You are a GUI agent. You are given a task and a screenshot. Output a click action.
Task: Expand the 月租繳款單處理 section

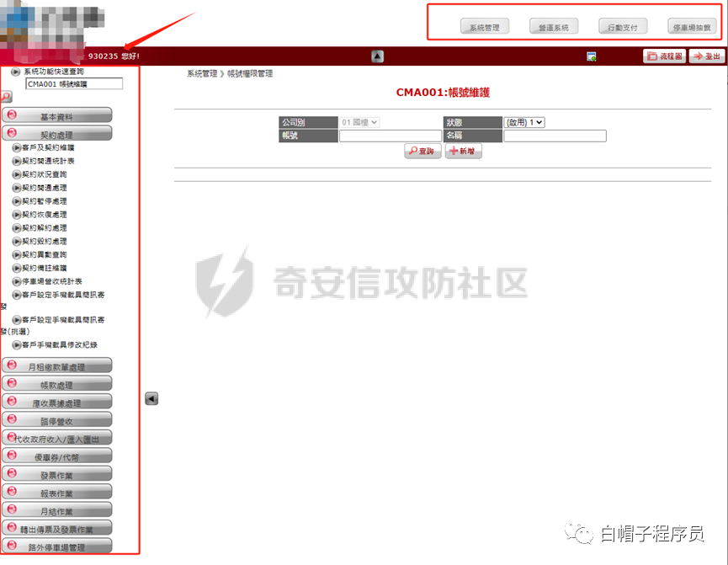tap(56, 365)
